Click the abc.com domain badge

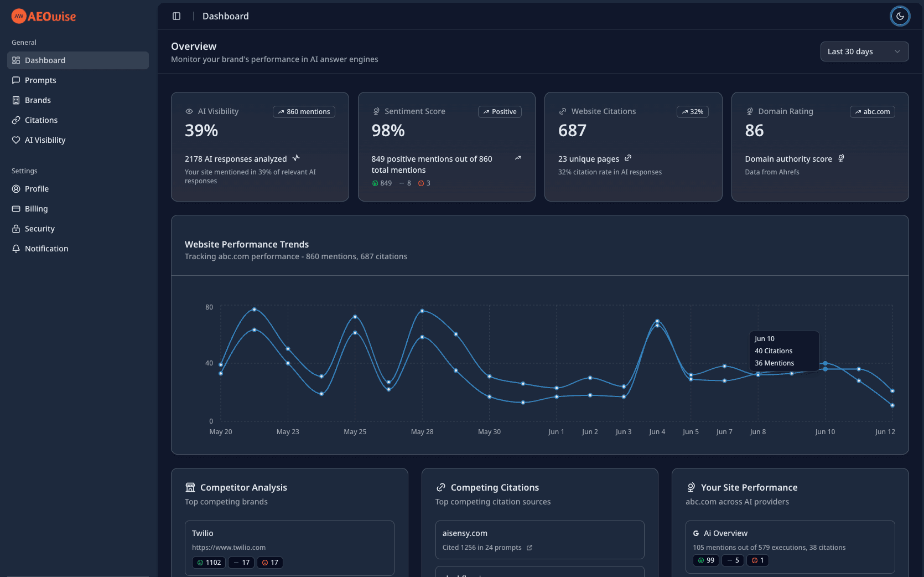pos(872,112)
